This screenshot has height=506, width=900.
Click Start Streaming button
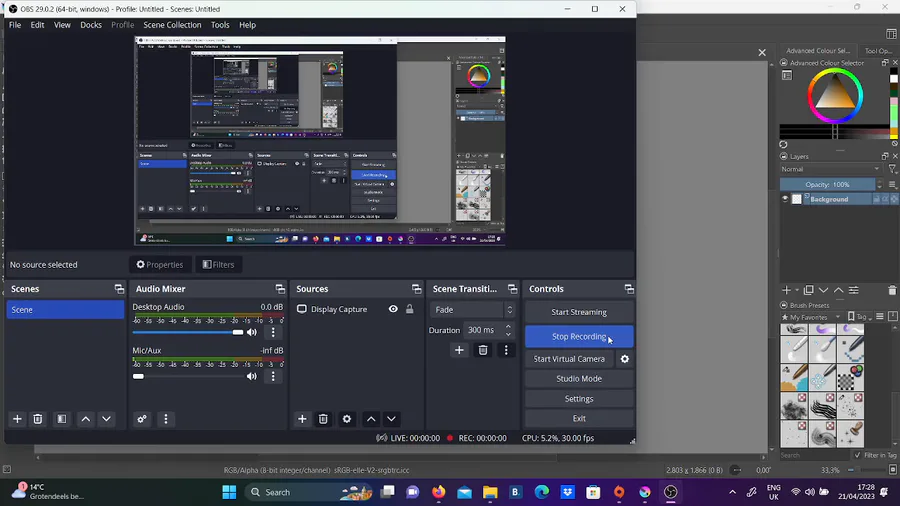pos(579,312)
